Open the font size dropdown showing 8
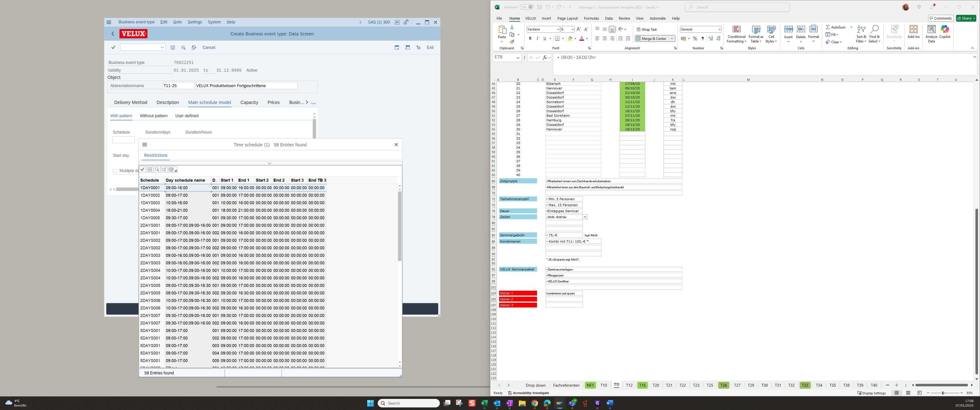This screenshot has width=980, height=410. 573,29
